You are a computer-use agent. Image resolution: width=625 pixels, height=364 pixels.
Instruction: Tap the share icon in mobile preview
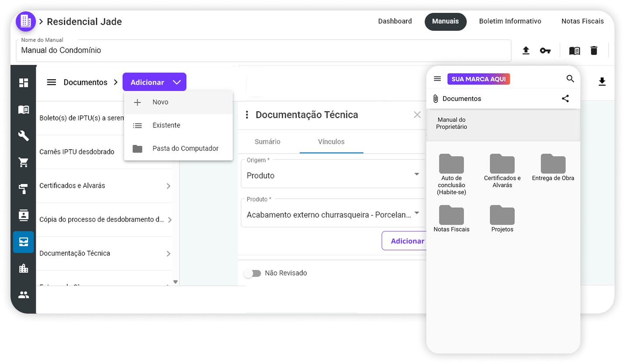pos(565,98)
